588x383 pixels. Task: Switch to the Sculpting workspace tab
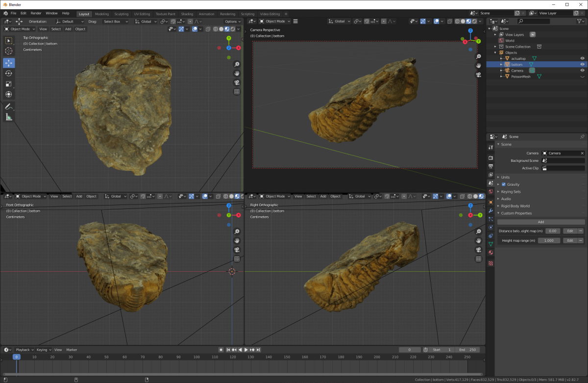click(x=121, y=14)
